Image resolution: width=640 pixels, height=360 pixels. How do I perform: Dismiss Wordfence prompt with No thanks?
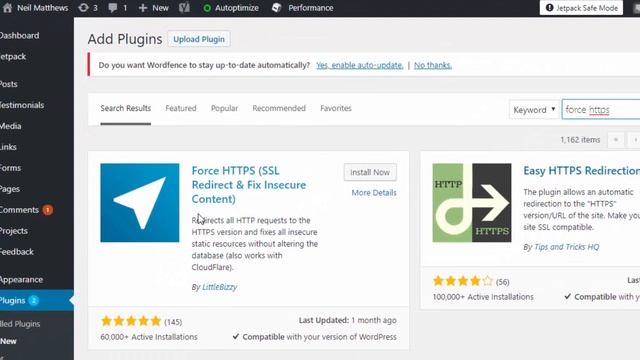(433, 65)
